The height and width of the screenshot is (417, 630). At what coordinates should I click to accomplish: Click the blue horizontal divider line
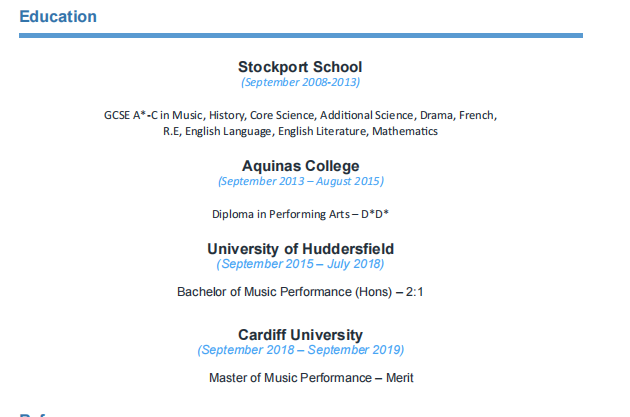coord(300,36)
